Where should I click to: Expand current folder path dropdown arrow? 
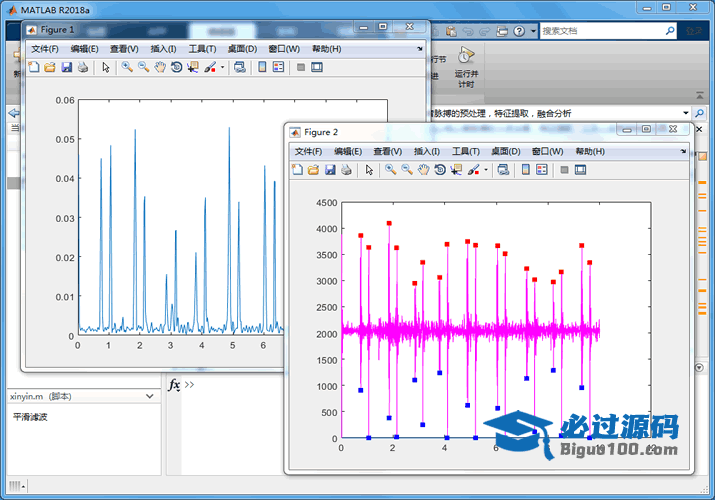(685, 113)
